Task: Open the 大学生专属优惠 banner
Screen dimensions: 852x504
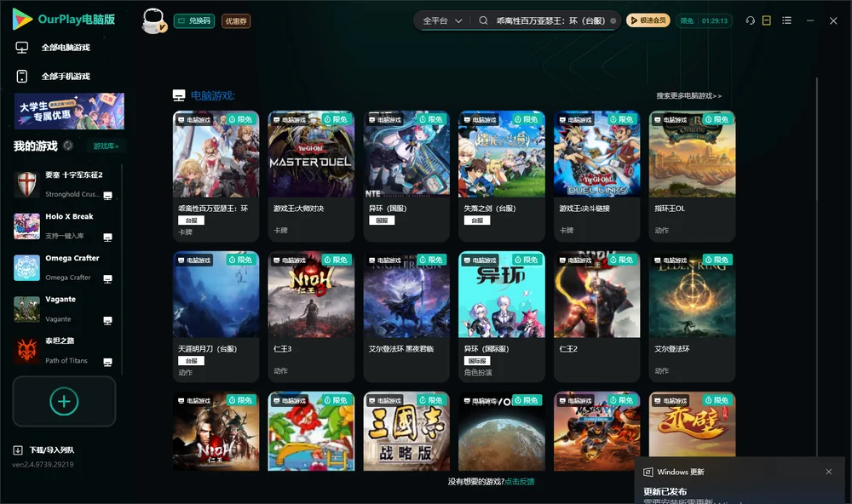Action: [69, 112]
